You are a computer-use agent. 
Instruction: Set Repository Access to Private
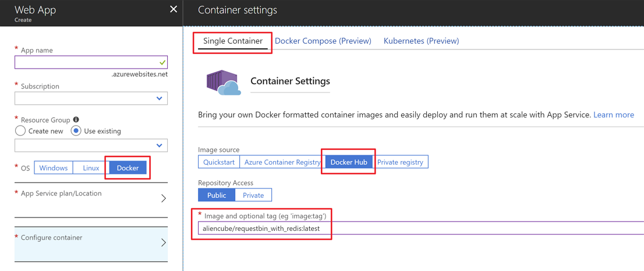click(x=253, y=195)
